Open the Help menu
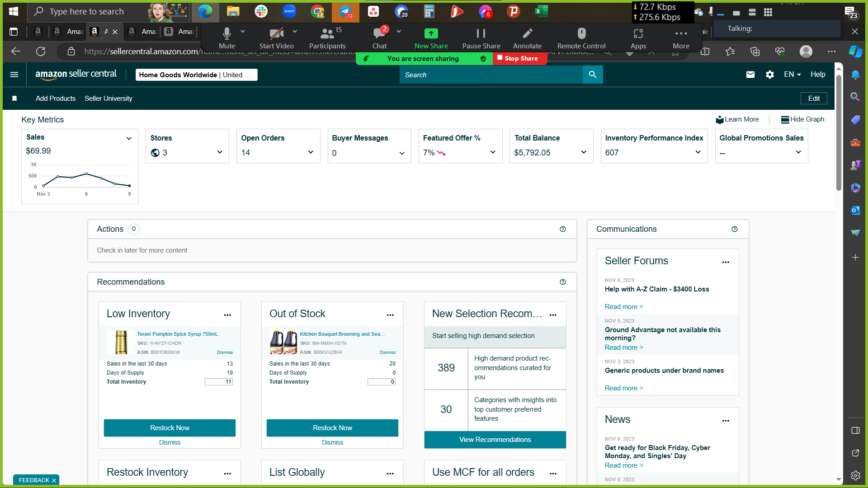 point(818,75)
